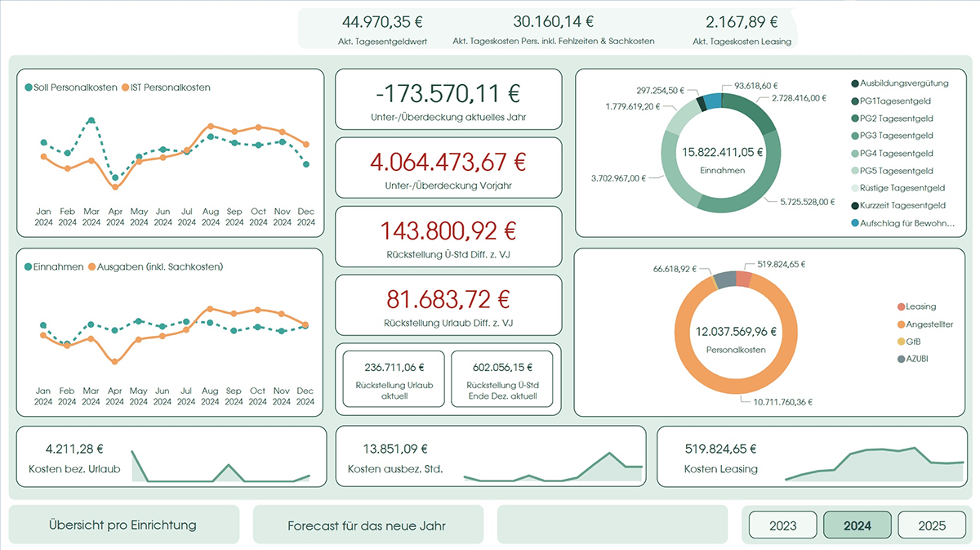Select Unter-/Überdeckung aktuelles Jahr card
The width and height of the screenshot is (980, 550).
point(448,100)
